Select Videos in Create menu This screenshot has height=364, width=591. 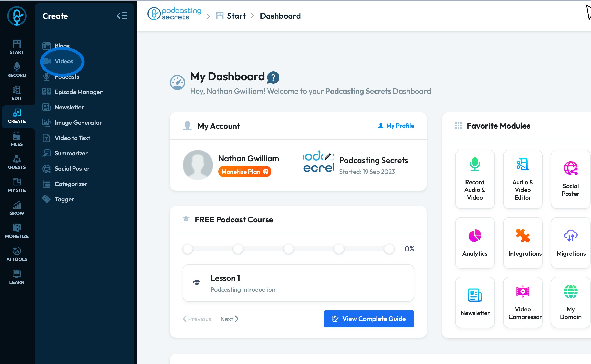click(x=64, y=61)
